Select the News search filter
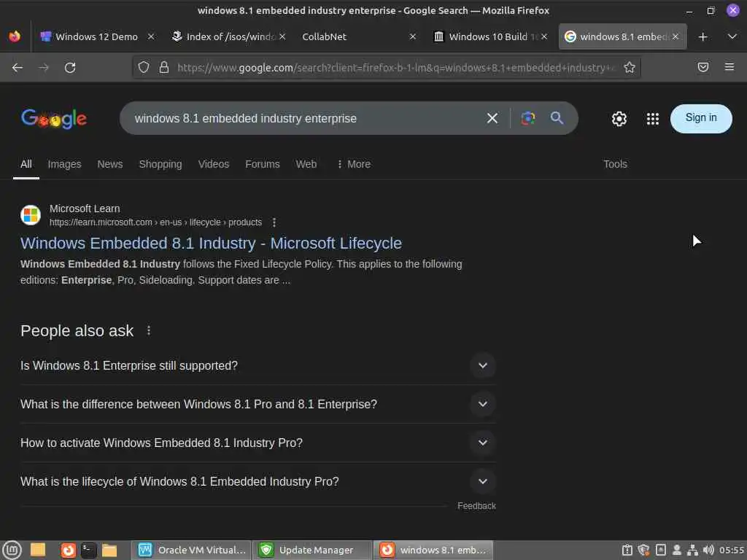 click(x=110, y=164)
